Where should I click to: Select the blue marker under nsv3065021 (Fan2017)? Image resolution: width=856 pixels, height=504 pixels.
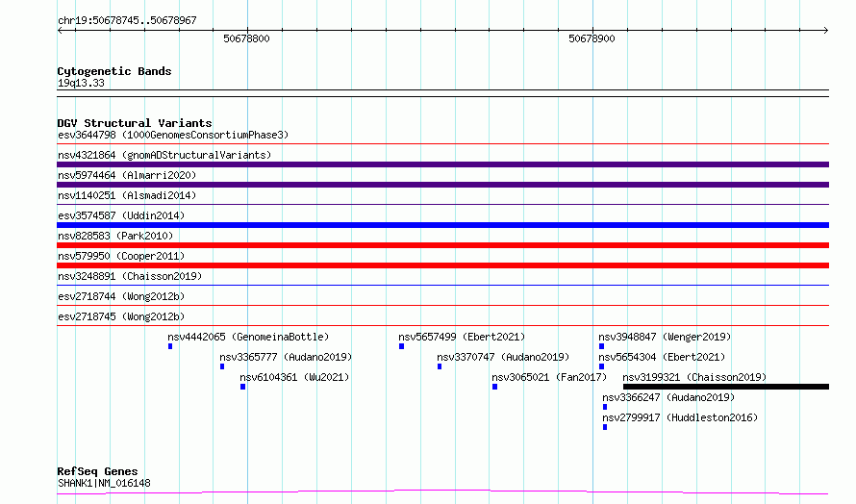[x=495, y=387]
